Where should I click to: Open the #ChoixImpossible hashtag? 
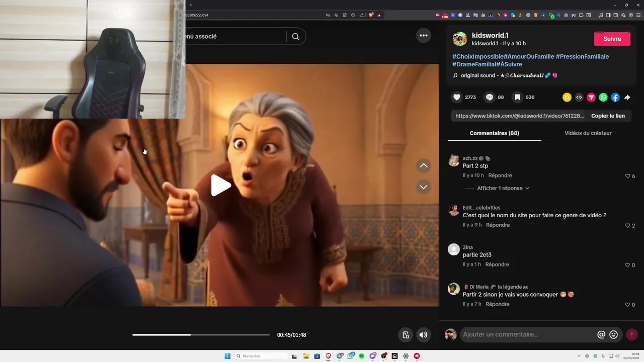[x=478, y=56]
